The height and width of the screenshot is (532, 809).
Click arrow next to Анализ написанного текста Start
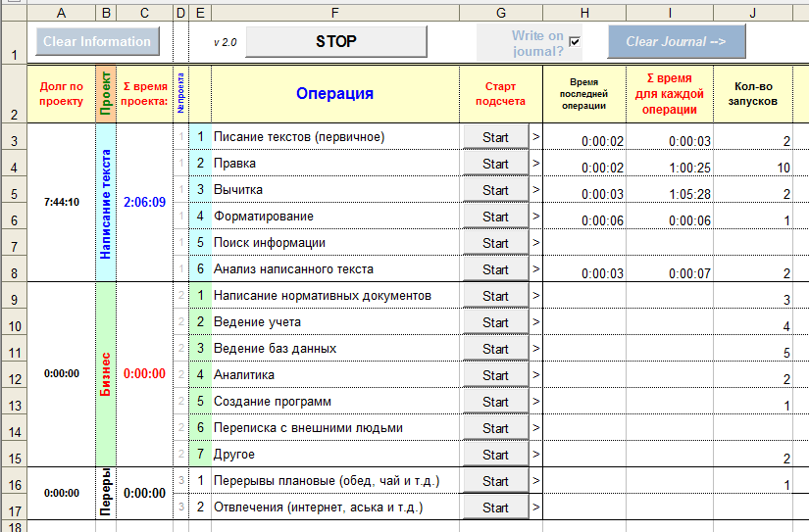tap(535, 269)
